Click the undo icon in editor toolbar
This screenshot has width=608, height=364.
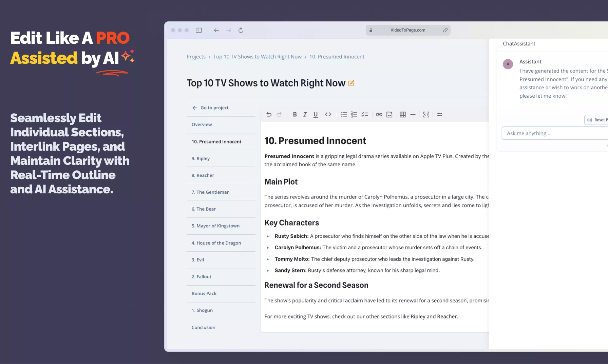[269, 114]
